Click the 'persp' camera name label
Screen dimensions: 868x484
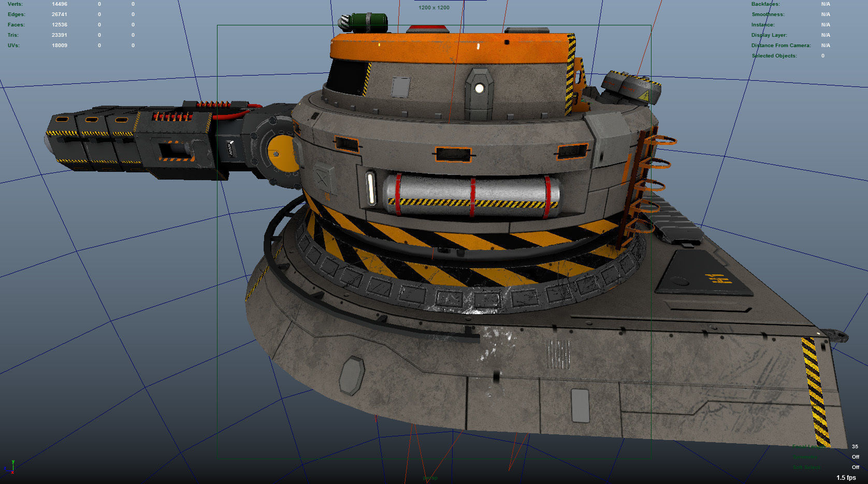[x=430, y=478]
